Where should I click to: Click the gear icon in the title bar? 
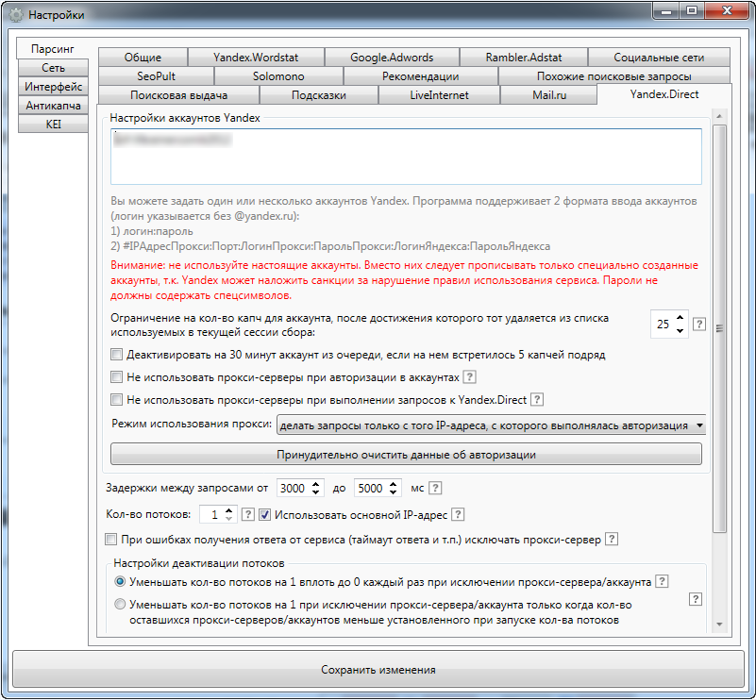tap(16, 15)
